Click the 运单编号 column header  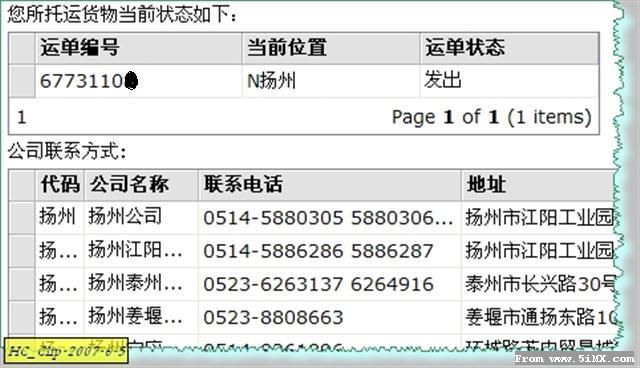(139, 49)
